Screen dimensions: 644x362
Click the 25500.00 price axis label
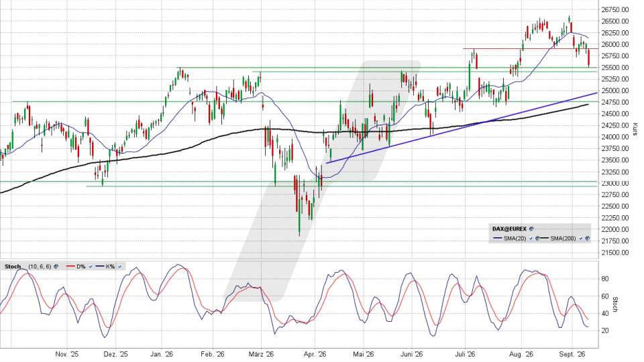[x=614, y=67]
